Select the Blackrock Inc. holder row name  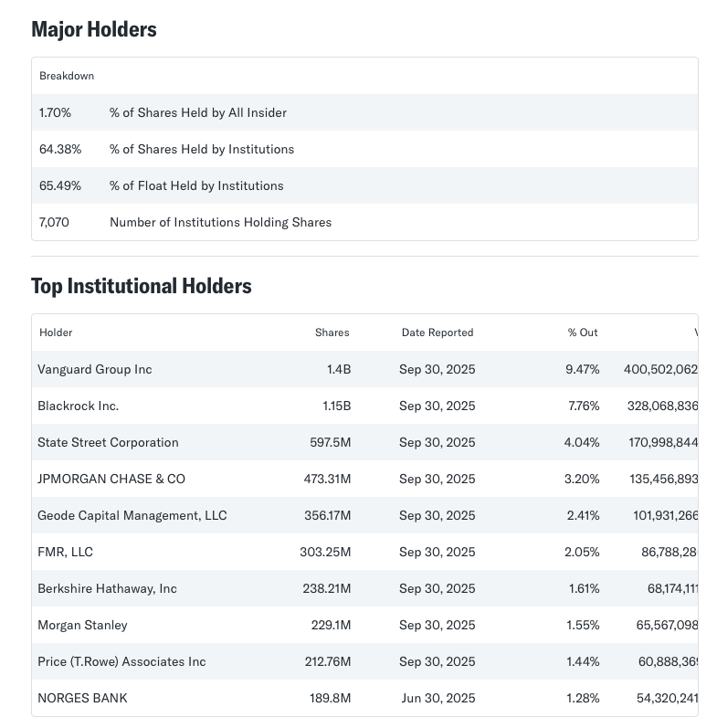79,406
